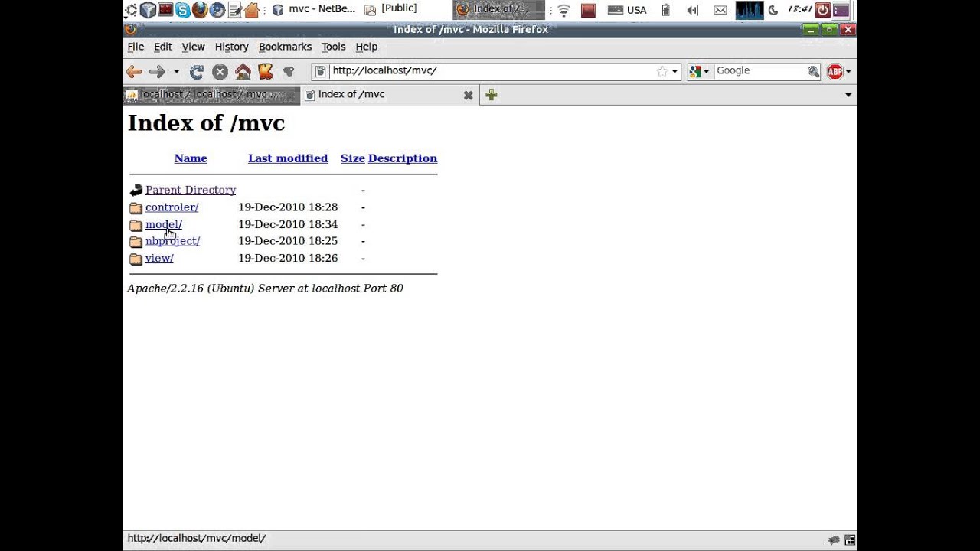
Task: Click the Parent Directory back-arrow icon
Action: (x=136, y=190)
